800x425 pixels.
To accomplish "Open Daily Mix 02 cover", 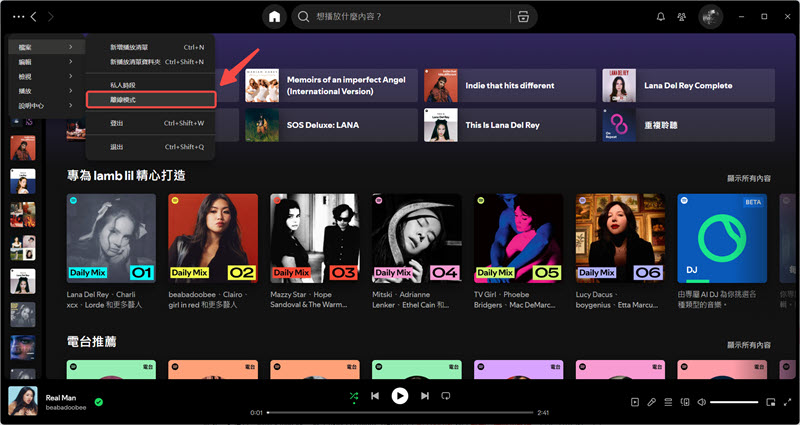I will click(x=213, y=238).
